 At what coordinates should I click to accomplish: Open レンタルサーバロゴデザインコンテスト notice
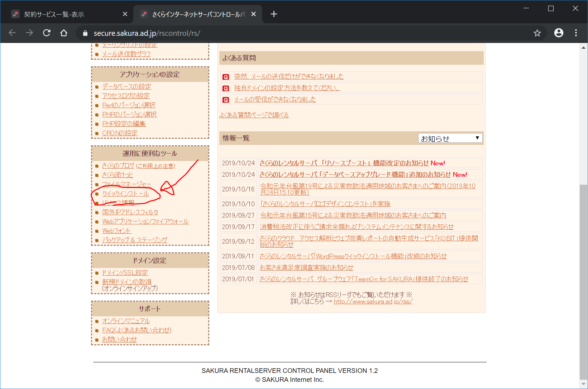[325, 204]
